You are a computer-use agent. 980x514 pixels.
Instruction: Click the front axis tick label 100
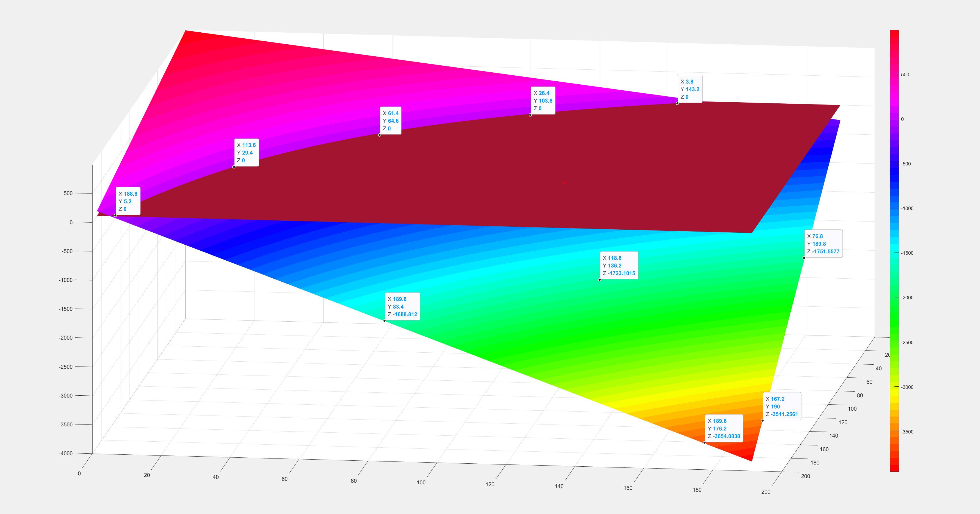click(x=421, y=482)
